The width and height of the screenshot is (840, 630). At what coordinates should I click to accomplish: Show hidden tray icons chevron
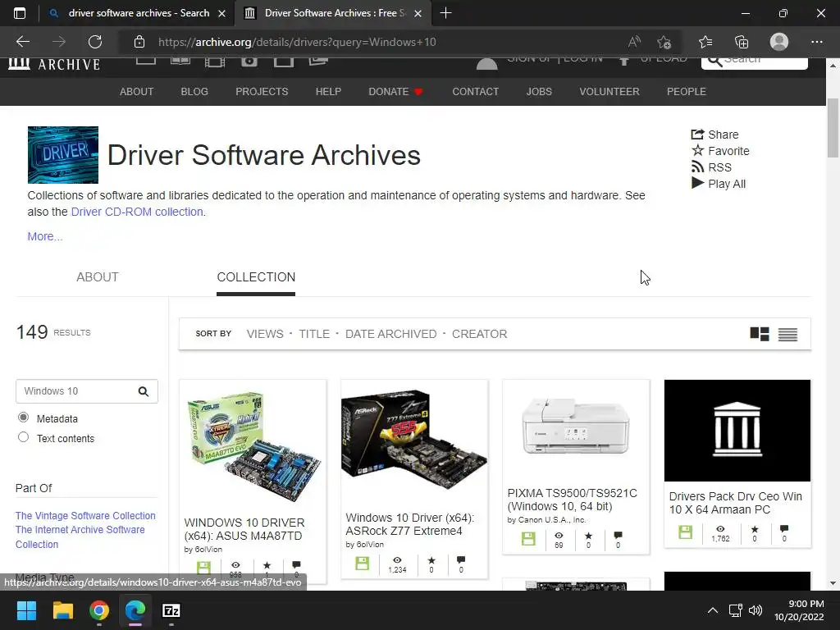713,610
